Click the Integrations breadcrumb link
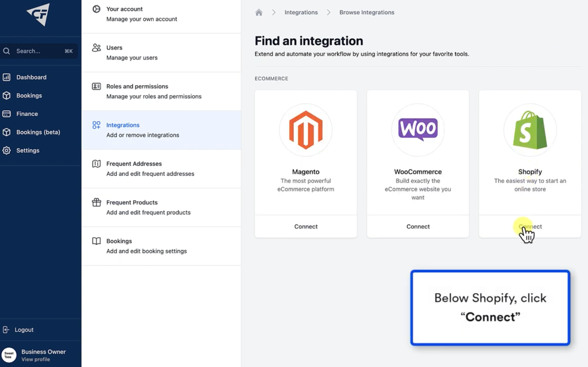The image size is (588, 367). [x=301, y=12]
